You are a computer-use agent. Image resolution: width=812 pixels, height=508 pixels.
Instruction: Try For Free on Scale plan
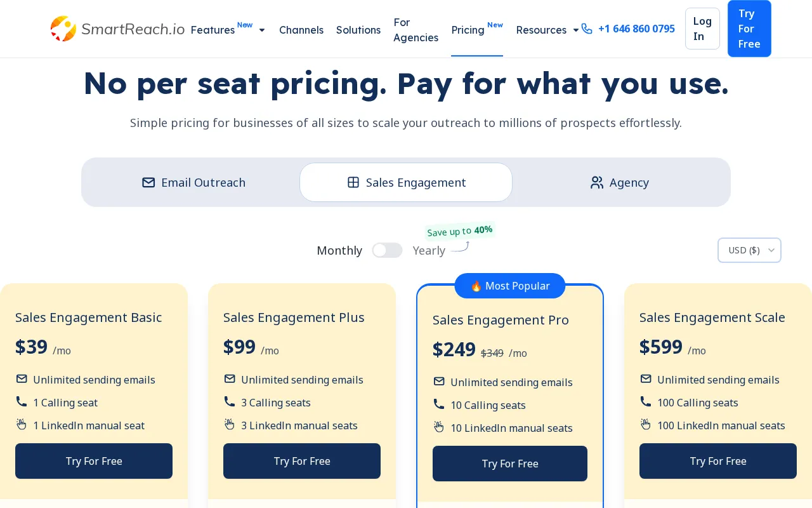718,461
